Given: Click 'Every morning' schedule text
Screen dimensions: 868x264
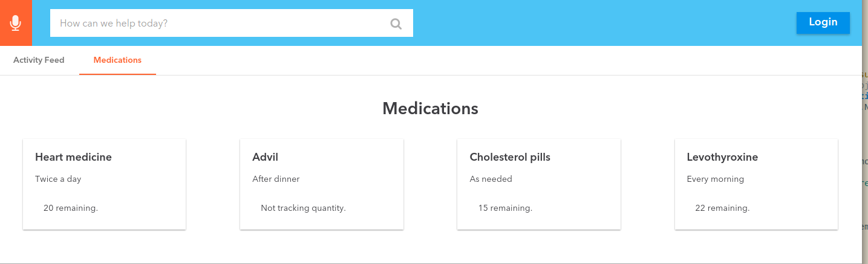Looking at the screenshot, I should pyautogui.click(x=716, y=179).
